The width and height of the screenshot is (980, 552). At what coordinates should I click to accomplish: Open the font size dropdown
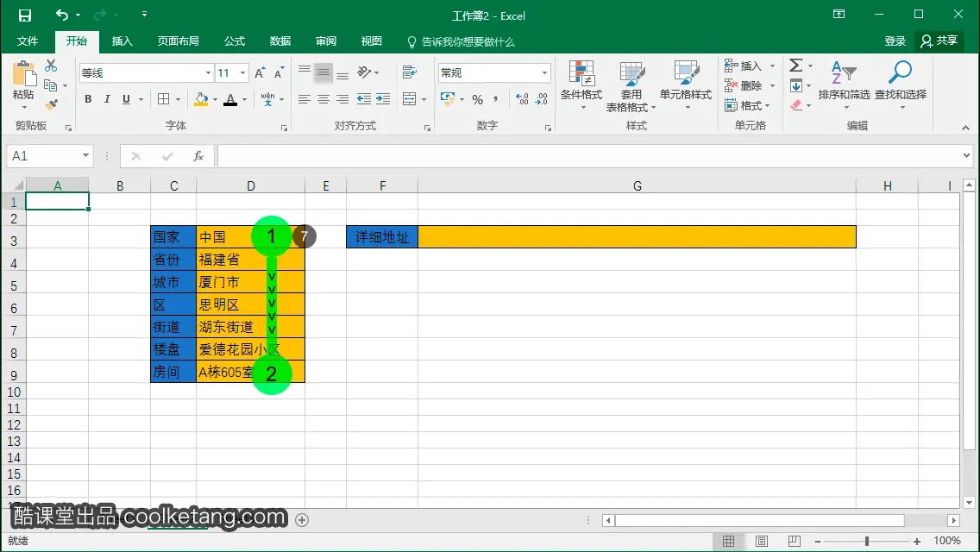point(243,73)
